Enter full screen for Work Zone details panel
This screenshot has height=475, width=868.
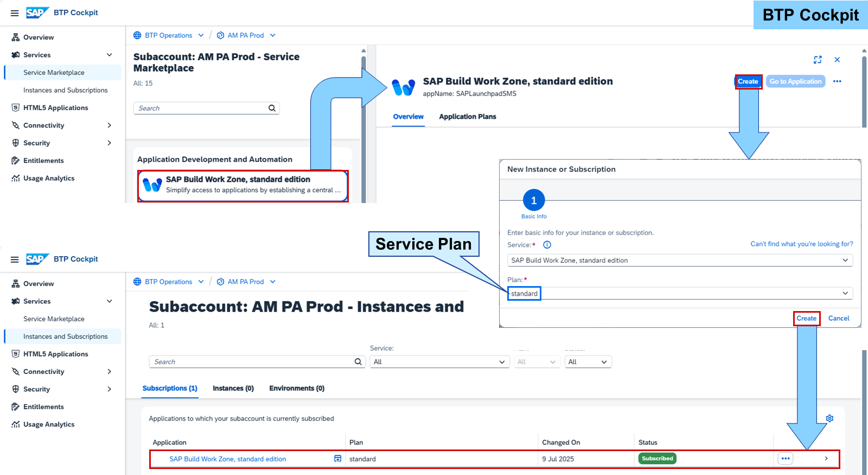[x=818, y=60]
